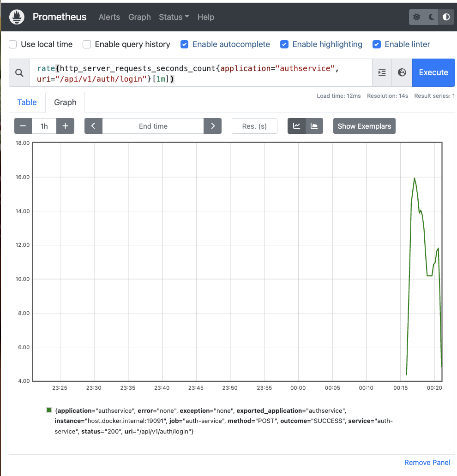Click the End time field

(x=153, y=126)
